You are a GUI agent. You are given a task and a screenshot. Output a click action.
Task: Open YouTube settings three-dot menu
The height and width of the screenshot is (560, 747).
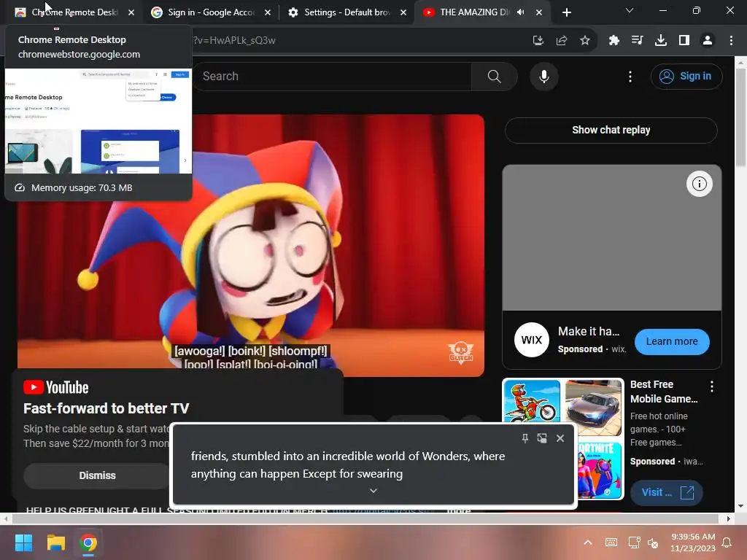630,76
